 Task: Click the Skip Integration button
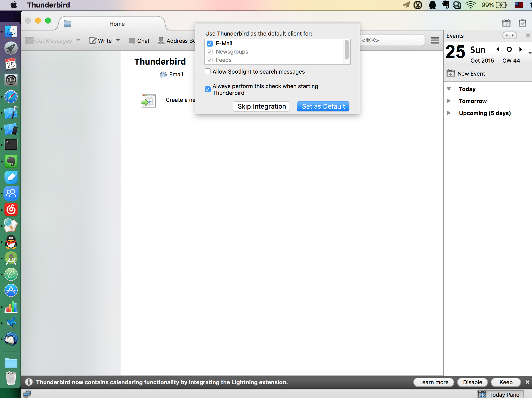pos(261,106)
